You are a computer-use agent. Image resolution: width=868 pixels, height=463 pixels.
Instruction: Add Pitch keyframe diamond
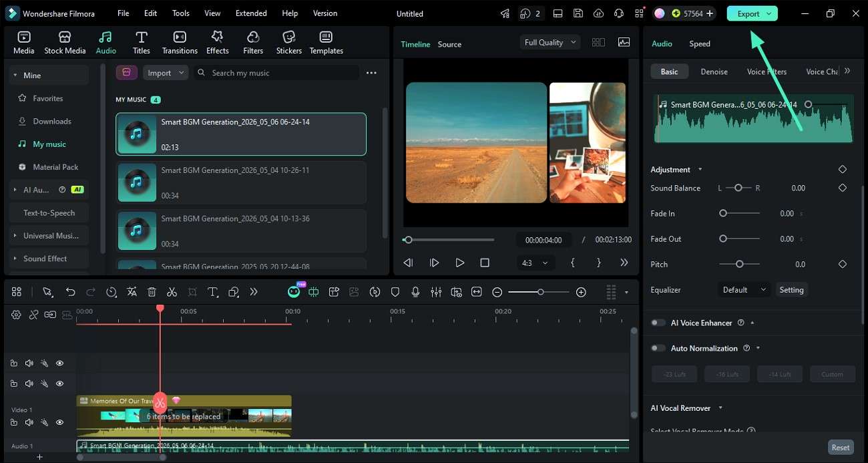(843, 264)
